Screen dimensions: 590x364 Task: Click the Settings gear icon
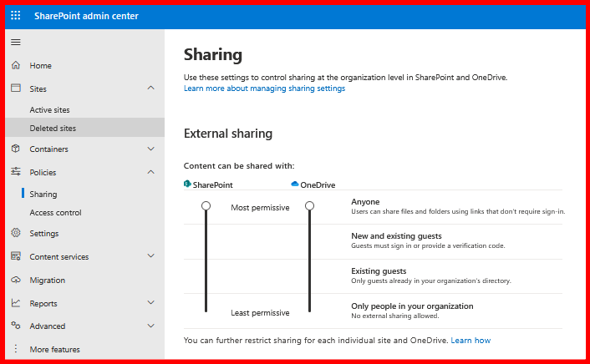(16, 233)
